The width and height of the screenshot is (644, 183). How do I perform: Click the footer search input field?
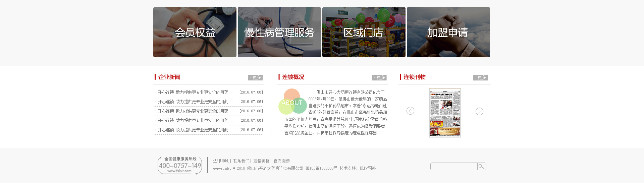454,167
